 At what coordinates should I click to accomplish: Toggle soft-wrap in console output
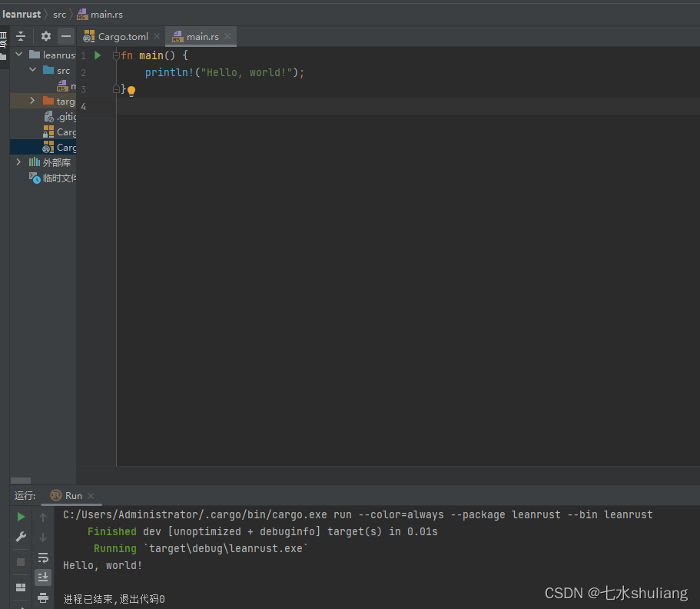[x=43, y=557]
